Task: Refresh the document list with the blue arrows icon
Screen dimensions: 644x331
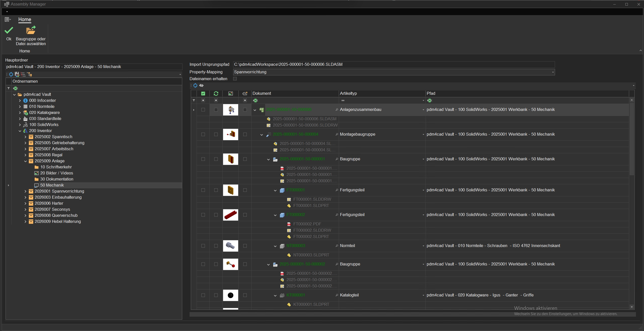Action: click(x=195, y=86)
